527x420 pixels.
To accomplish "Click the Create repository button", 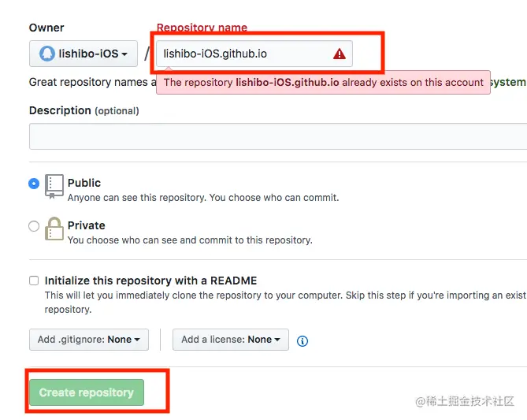I will click(x=87, y=392).
